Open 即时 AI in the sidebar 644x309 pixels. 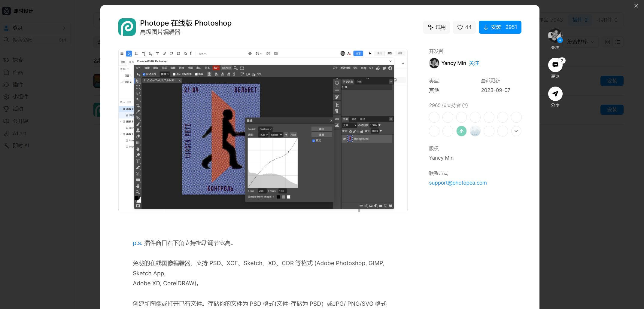click(20, 145)
